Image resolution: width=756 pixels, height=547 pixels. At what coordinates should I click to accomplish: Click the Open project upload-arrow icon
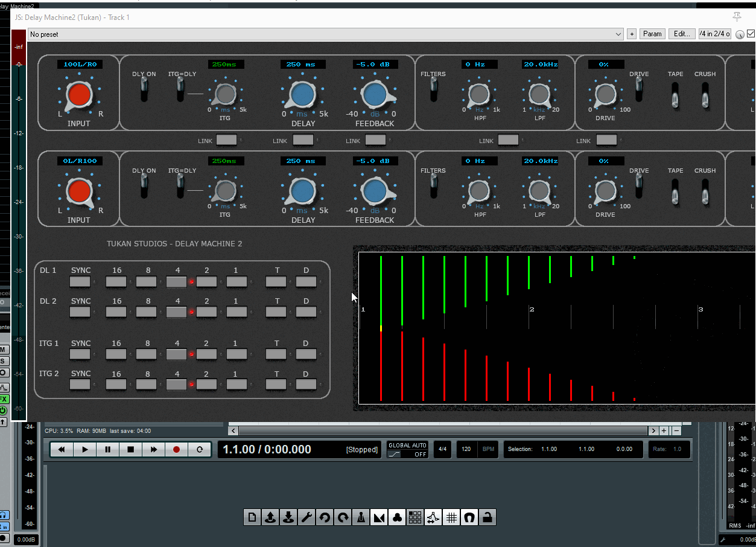270,517
